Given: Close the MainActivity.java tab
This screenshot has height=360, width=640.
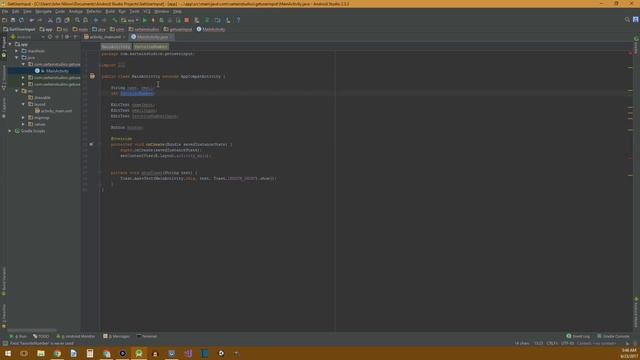Looking at the screenshot, I should [x=171, y=37].
